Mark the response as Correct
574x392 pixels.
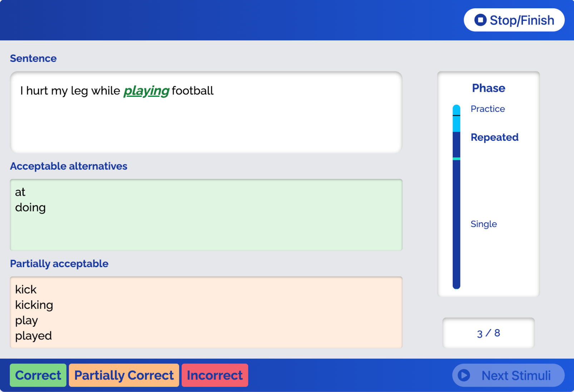(x=38, y=375)
